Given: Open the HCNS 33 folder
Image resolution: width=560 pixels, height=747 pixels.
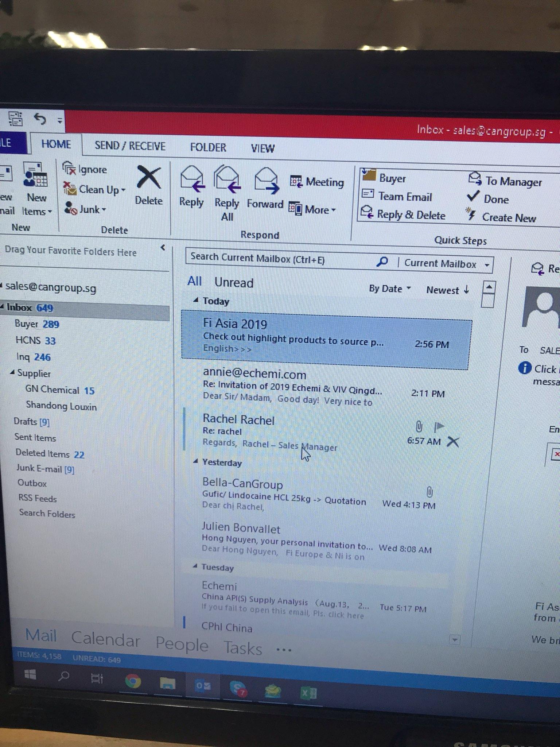Looking at the screenshot, I should point(35,341).
